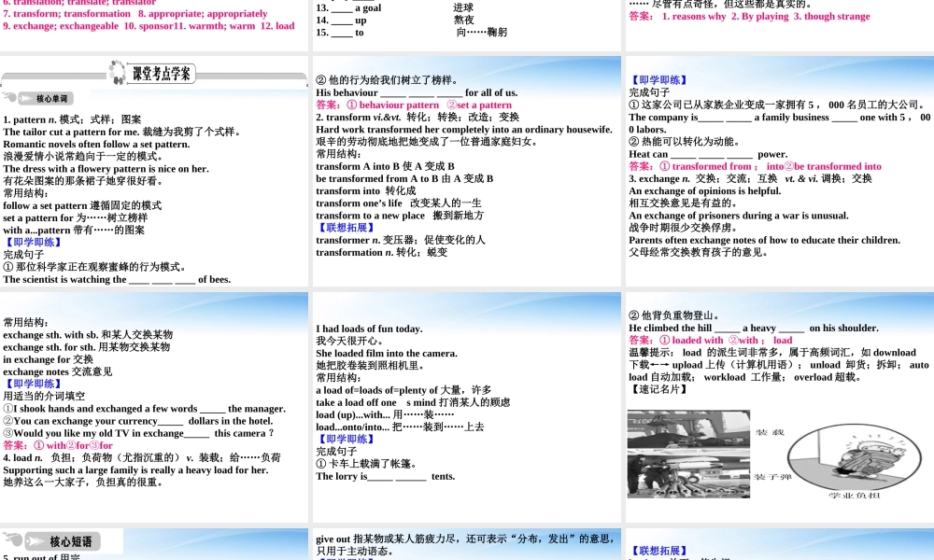Image resolution: width=934 pixels, height=560 pixels.
Task: Click 'His behaviour ... for all of us' line
Action: click(417, 92)
